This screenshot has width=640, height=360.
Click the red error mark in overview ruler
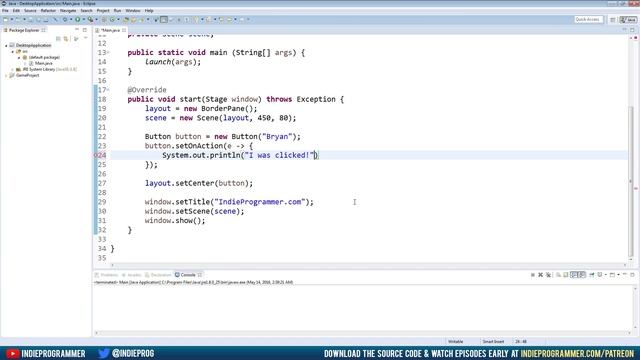(x=636, y=189)
